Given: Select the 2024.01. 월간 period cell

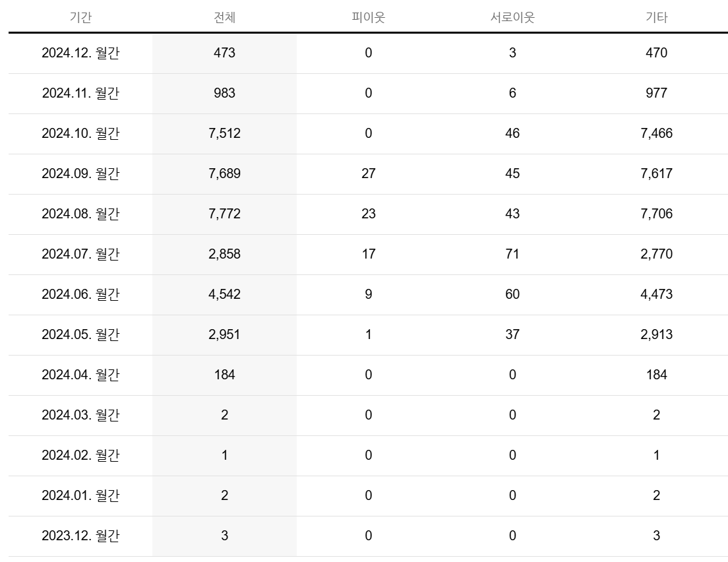Looking at the screenshot, I should pos(80,495).
